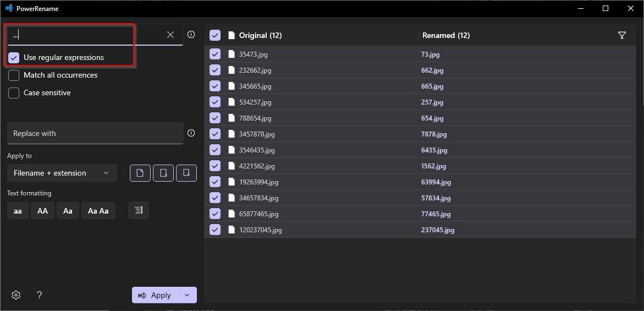Toggle the include subfolders icon button
644x311 pixels.
[186, 173]
